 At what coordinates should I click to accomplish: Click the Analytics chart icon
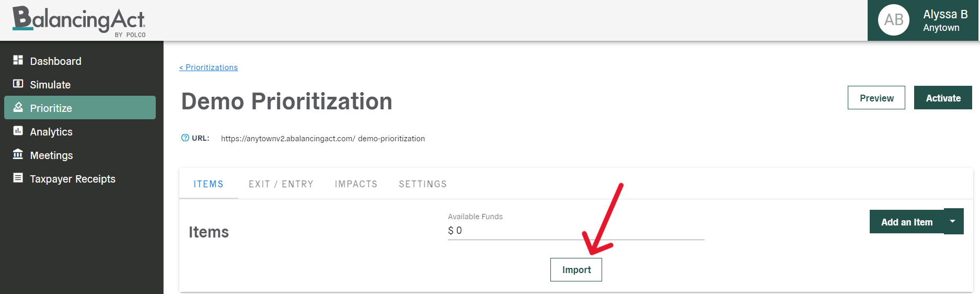click(18, 130)
